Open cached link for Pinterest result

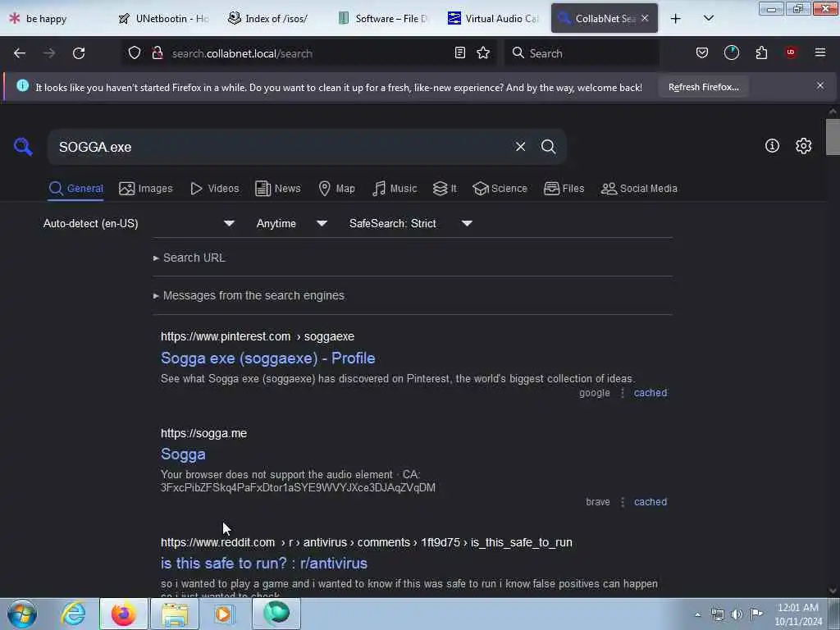pyautogui.click(x=651, y=393)
